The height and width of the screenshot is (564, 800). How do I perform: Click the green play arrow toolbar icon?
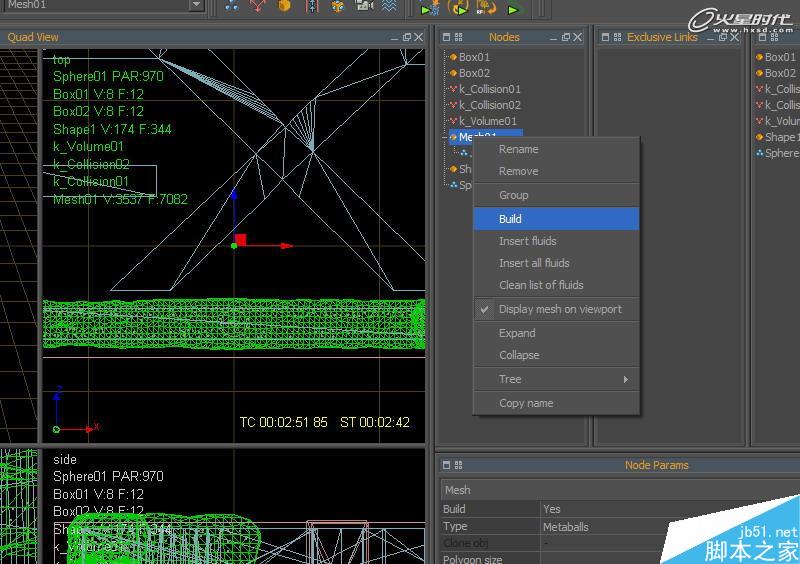pyautogui.click(x=513, y=9)
